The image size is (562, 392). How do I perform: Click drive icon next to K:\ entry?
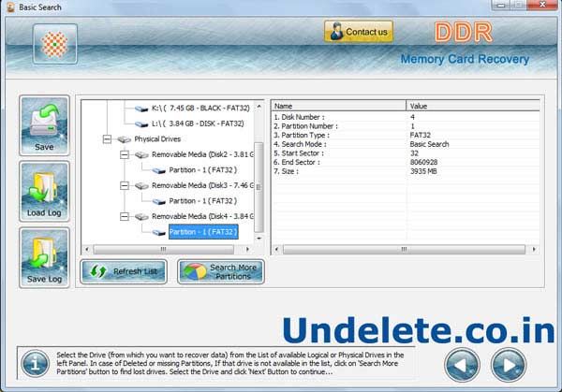tap(141, 109)
